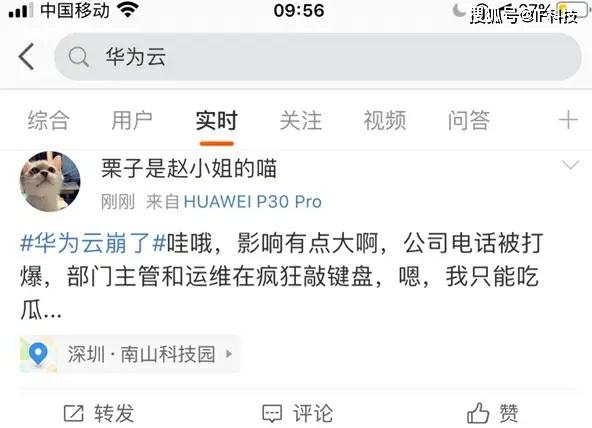Tap the location pin map icon
The image size is (592, 428).
click(39, 354)
